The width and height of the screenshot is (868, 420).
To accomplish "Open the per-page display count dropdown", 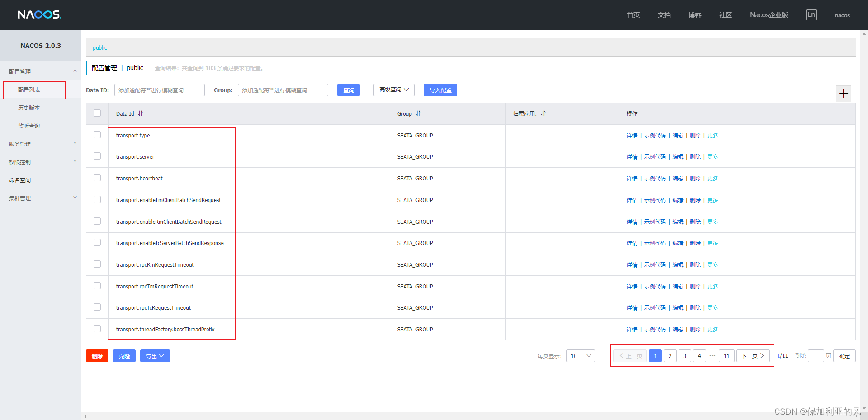I will (581, 356).
